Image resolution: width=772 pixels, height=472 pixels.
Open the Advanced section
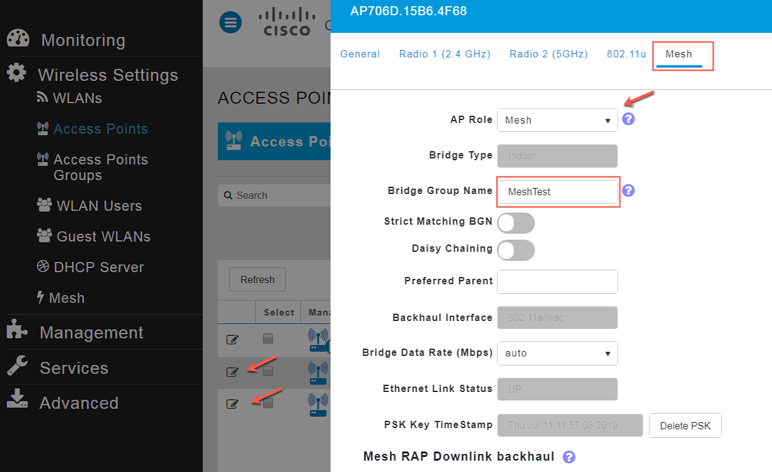(78, 403)
